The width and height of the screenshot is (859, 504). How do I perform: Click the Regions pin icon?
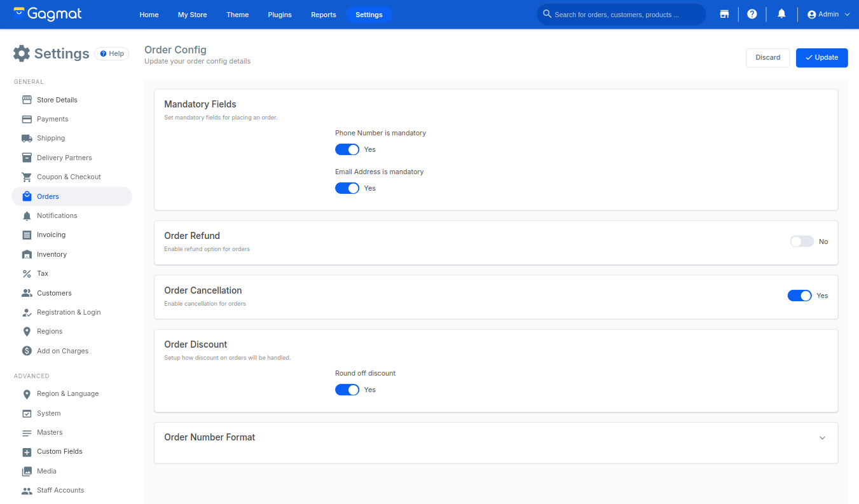pos(27,332)
